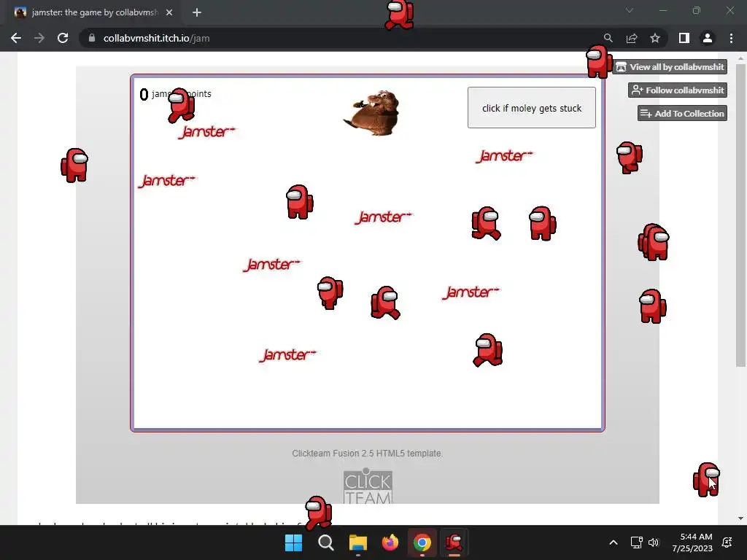The image size is (747, 560).
Task: Click View all by collabvmshit
Action: coord(670,66)
